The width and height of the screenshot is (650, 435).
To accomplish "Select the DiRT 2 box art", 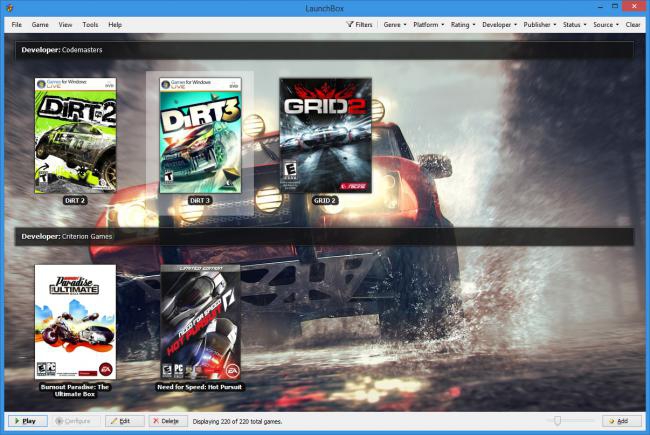I will [75, 135].
